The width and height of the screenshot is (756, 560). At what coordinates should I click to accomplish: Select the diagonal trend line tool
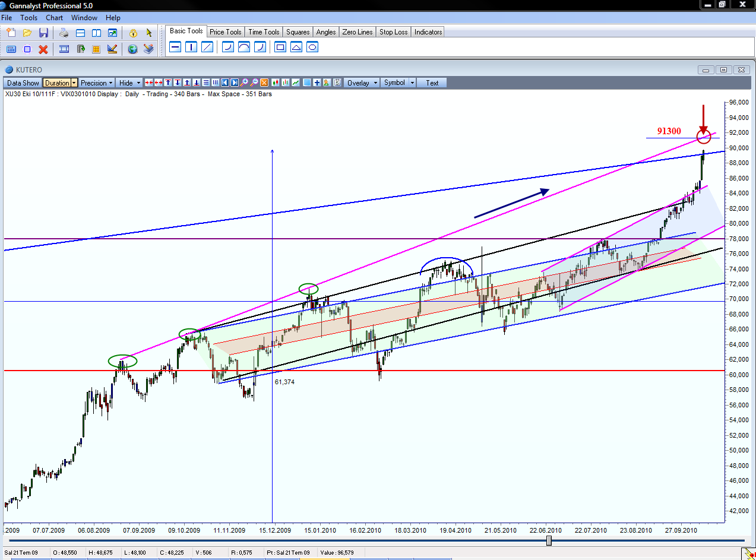point(207,47)
